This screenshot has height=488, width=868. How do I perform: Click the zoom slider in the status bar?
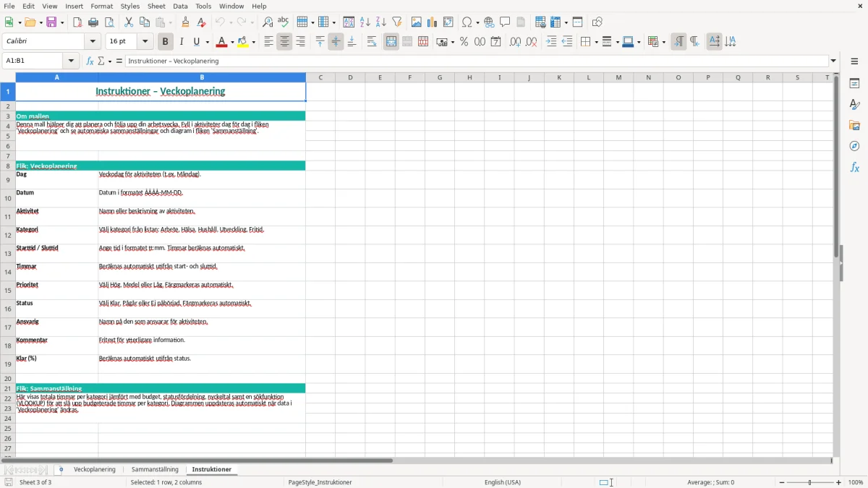click(810, 482)
